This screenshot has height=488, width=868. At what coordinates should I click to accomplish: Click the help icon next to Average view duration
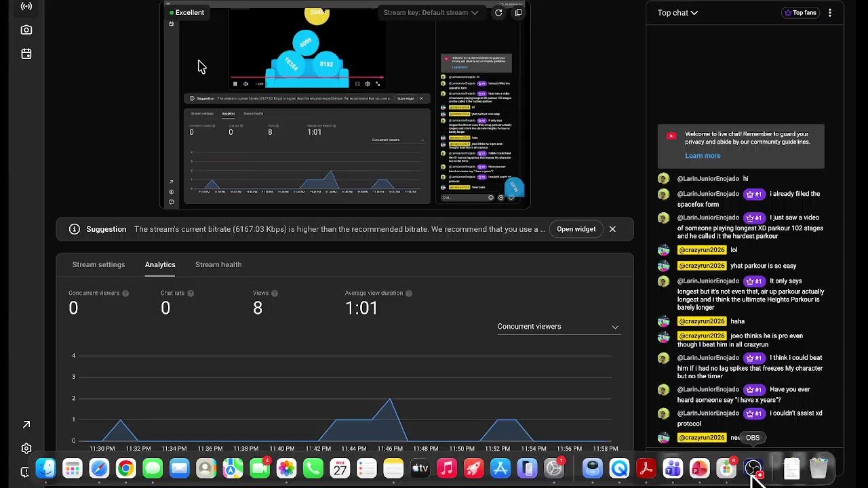tap(409, 293)
